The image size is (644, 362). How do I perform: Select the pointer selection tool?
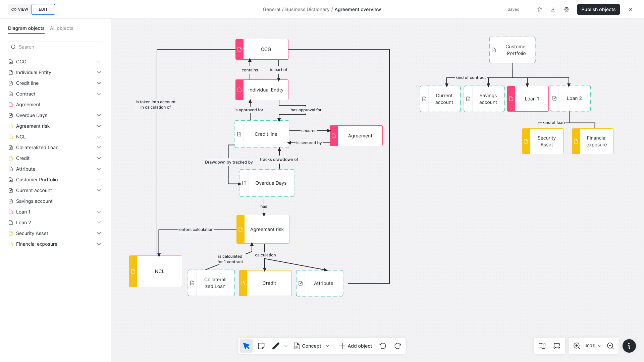point(246,346)
